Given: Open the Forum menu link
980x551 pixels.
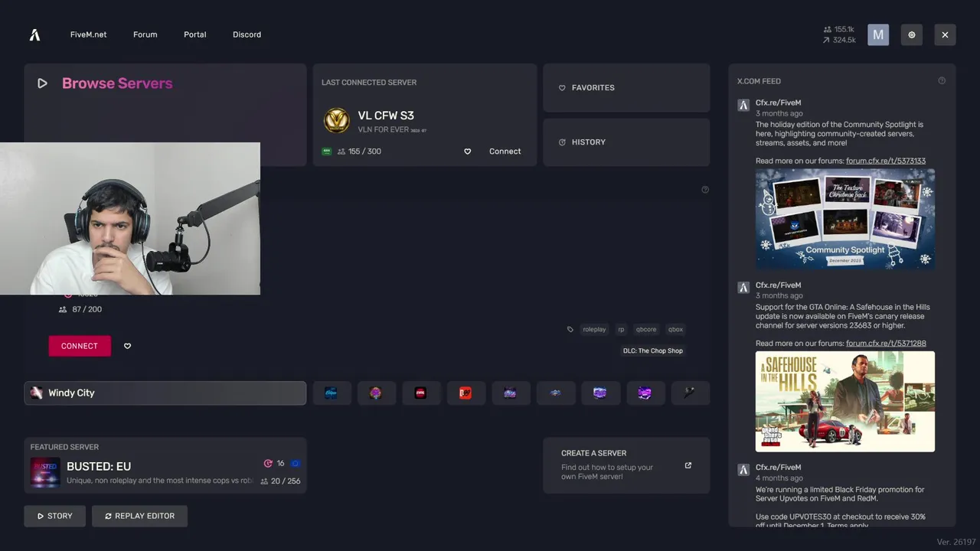Looking at the screenshot, I should 145,34.
